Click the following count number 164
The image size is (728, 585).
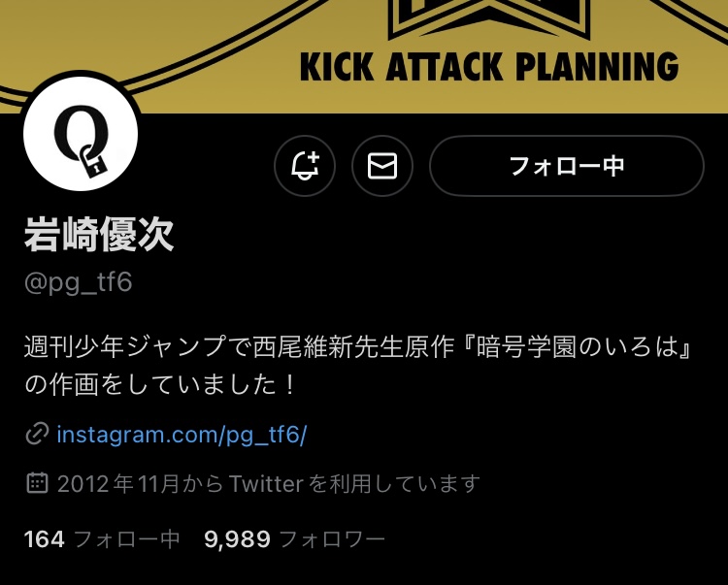pyautogui.click(x=44, y=539)
